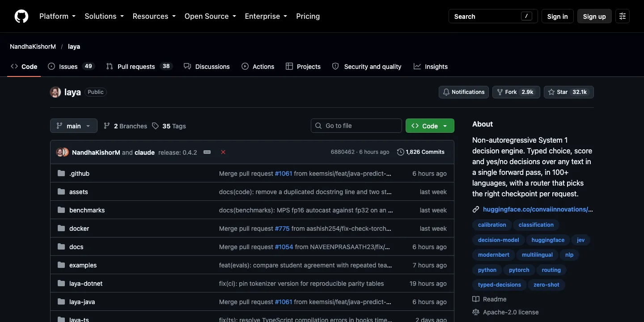Star the laya repository
Screen dimensions: 644x322
[569, 92]
